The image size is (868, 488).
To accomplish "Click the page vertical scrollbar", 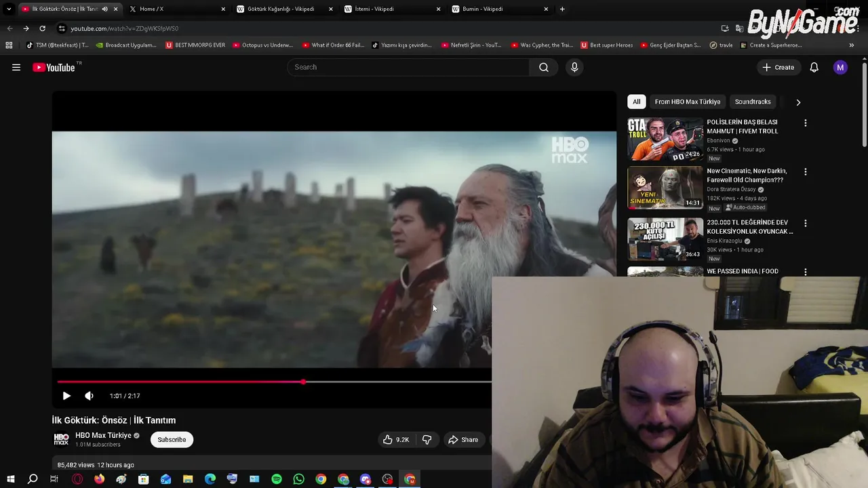I will 864,105.
